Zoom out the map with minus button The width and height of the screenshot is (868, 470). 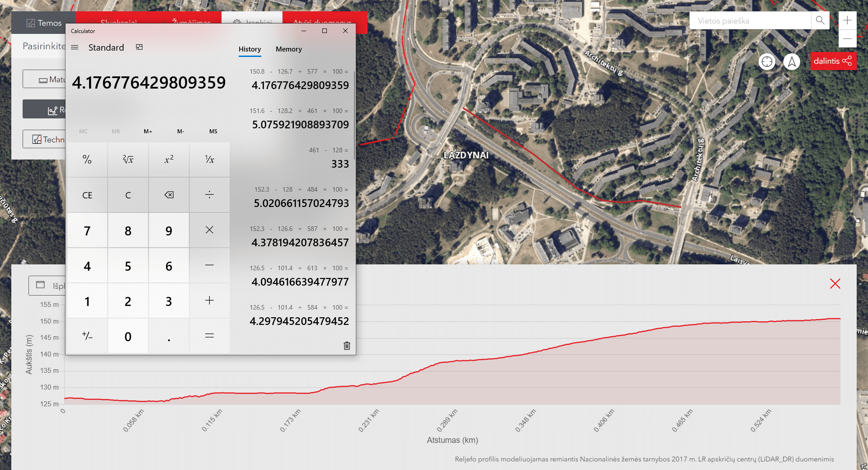click(847, 39)
